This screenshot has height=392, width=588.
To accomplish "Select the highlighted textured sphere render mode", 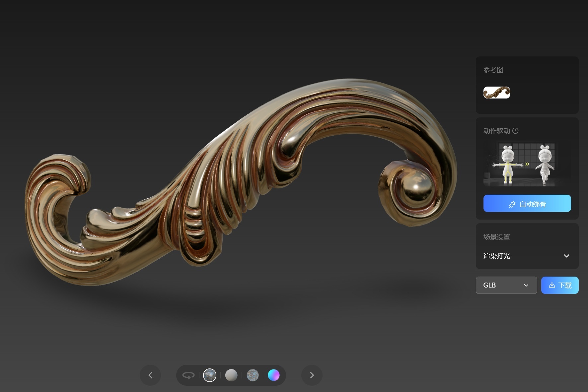I will [210, 375].
